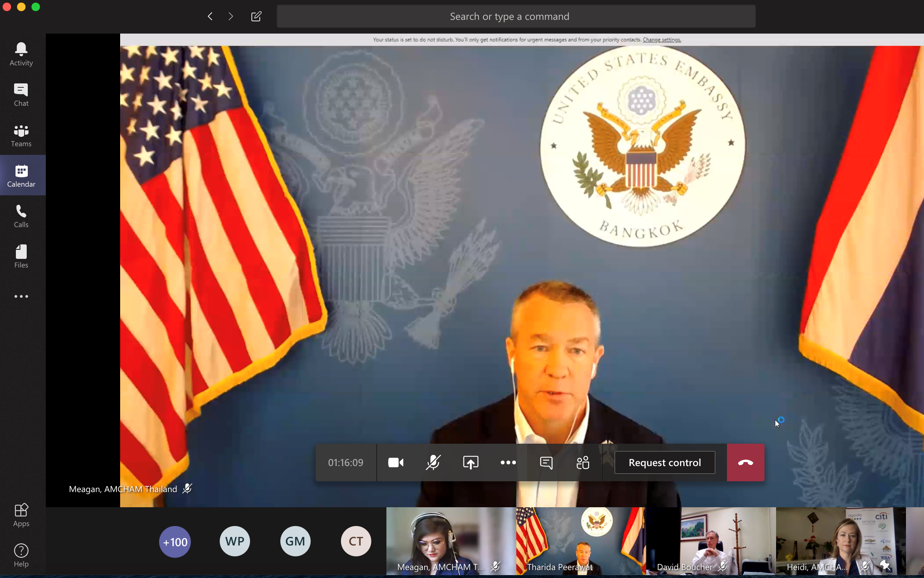Screen dimensions: 924x578
Task: Open more actions in meeting toolbar
Action: point(508,462)
